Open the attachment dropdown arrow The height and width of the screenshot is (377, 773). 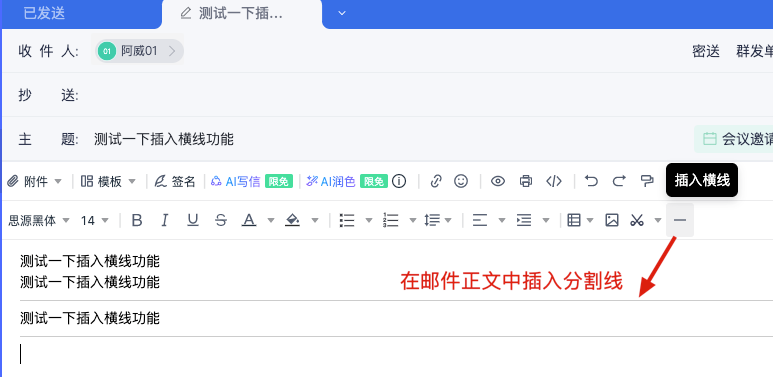pos(58,181)
